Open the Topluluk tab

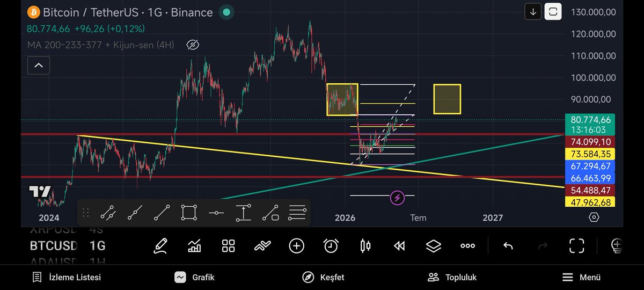pos(452,278)
